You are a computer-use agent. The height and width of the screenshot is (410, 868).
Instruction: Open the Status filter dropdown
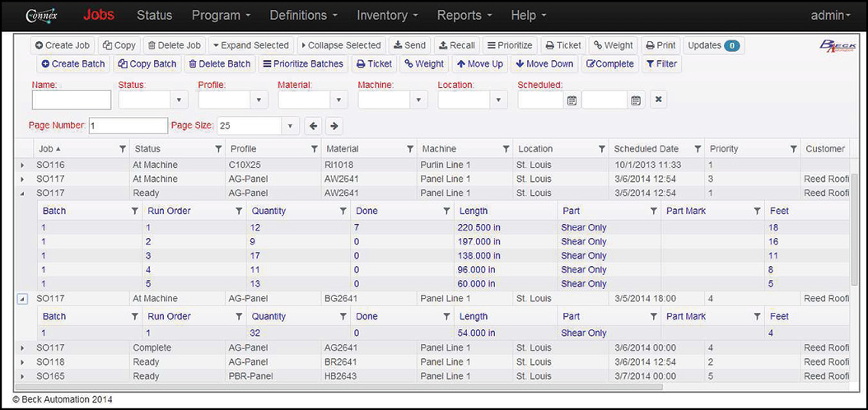(180, 100)
